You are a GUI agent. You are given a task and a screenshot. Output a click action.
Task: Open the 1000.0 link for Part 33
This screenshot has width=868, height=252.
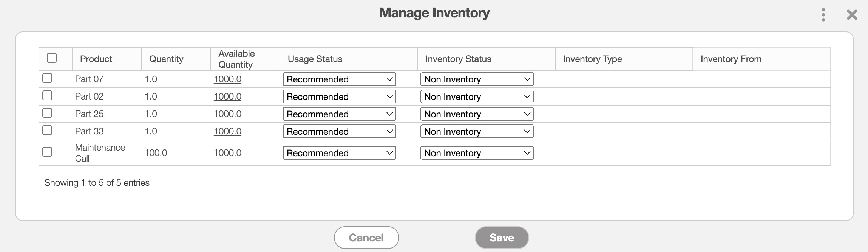pos(227,131)
